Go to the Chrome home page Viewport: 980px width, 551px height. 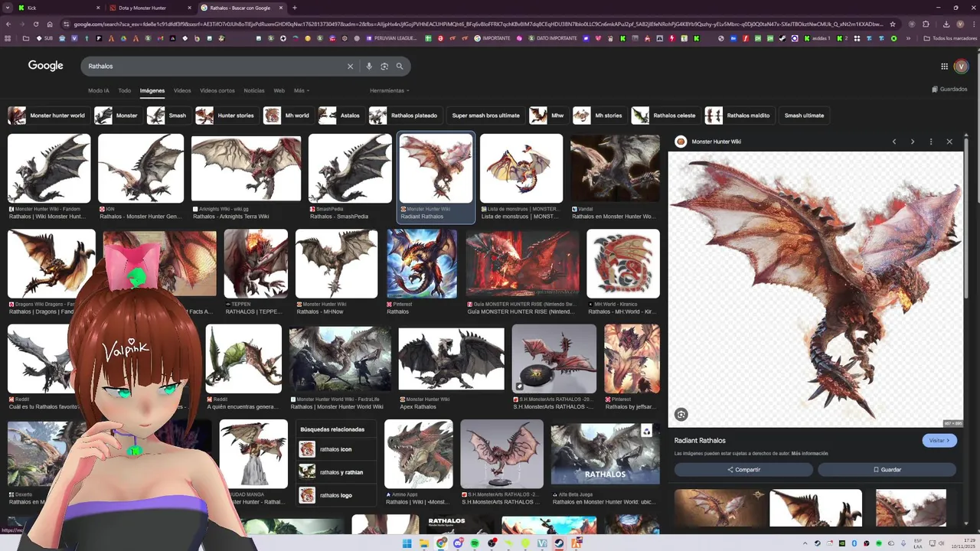click(x=50, y=24)
